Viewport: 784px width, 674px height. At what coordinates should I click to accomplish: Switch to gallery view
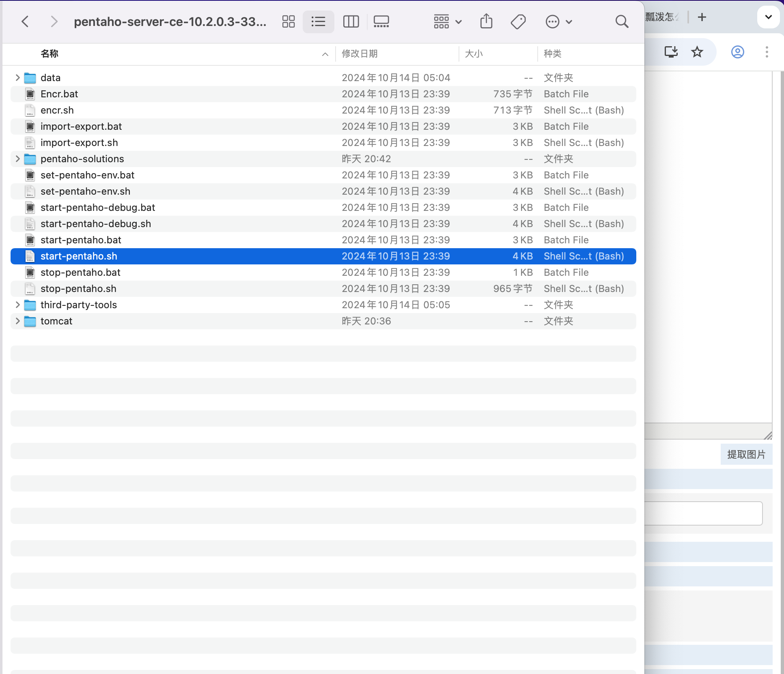(381, 21)
